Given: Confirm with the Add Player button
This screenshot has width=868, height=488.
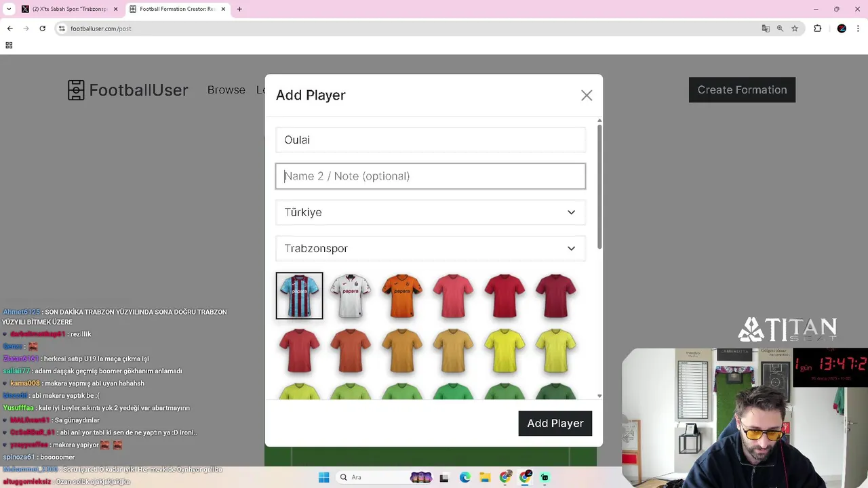Looking at the screenshot, I should tap(555, 423).
